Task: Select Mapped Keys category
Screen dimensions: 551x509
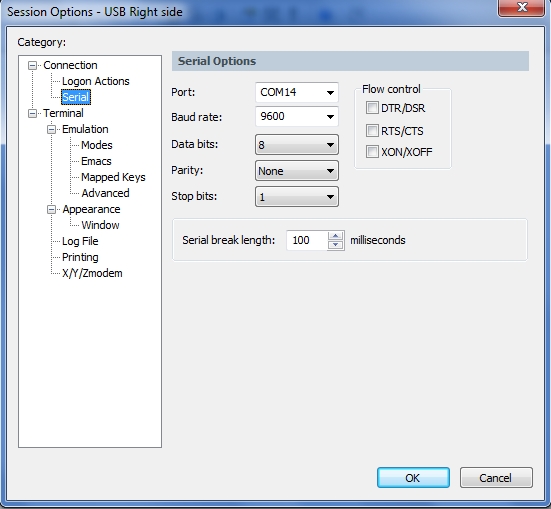Action: [x=113, y=177]
